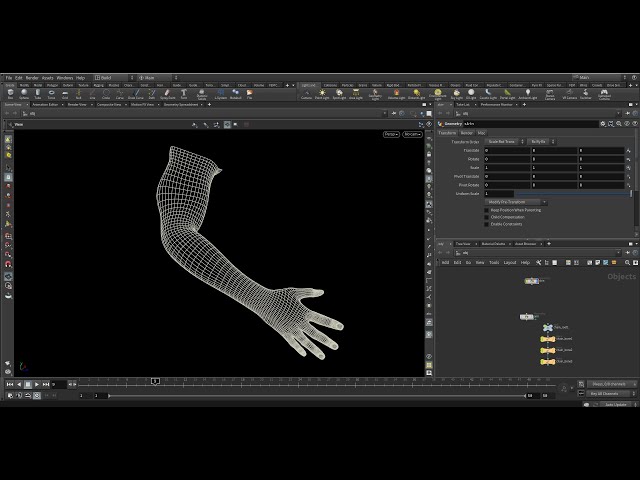The height and width of the screenshot is (480, 640).
Task: Open the Performance Monitor tab
Action: click(496, 104)
